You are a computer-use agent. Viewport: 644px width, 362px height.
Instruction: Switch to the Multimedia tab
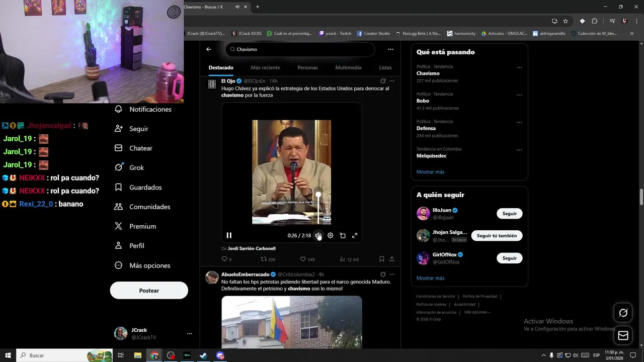click(x=348, y=67)
